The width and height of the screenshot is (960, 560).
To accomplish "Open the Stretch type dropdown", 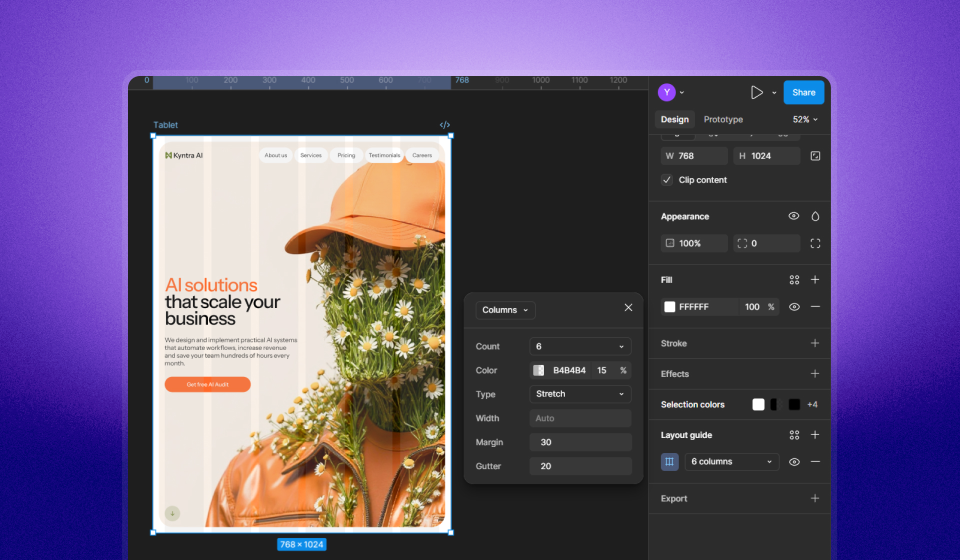I will [x=580, y=394].
